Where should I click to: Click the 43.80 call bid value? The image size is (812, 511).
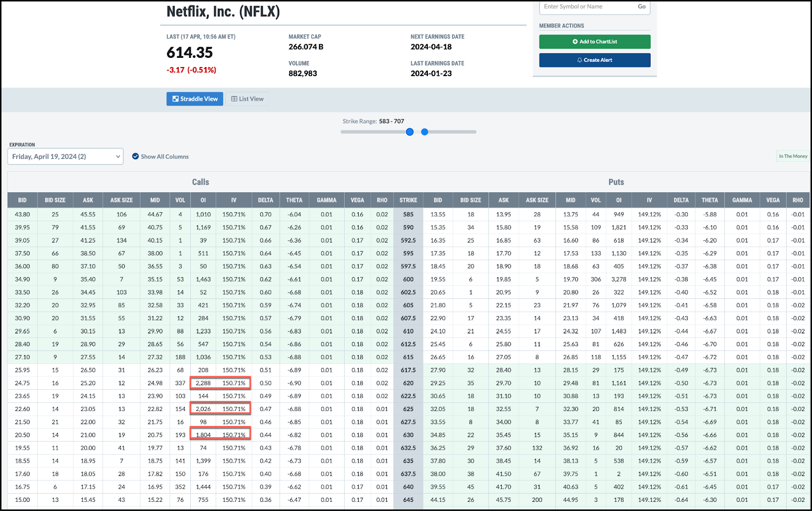(22, 214)
